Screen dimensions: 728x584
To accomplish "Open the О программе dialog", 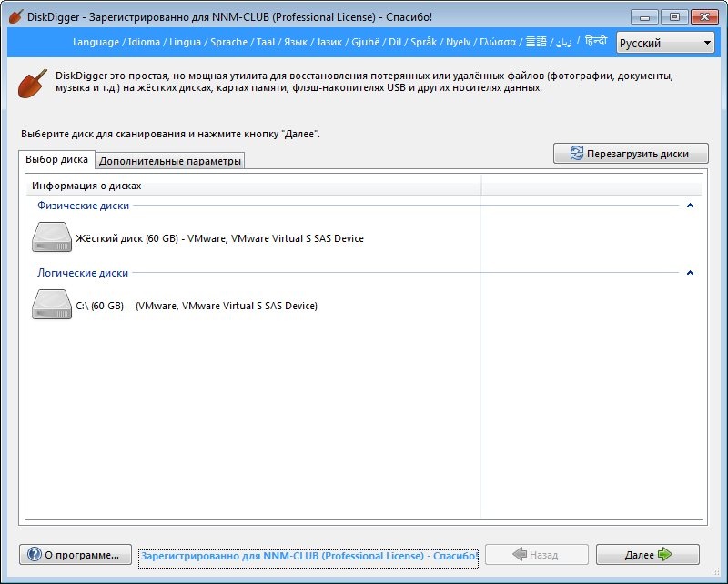I will click(x=76, y=555).
